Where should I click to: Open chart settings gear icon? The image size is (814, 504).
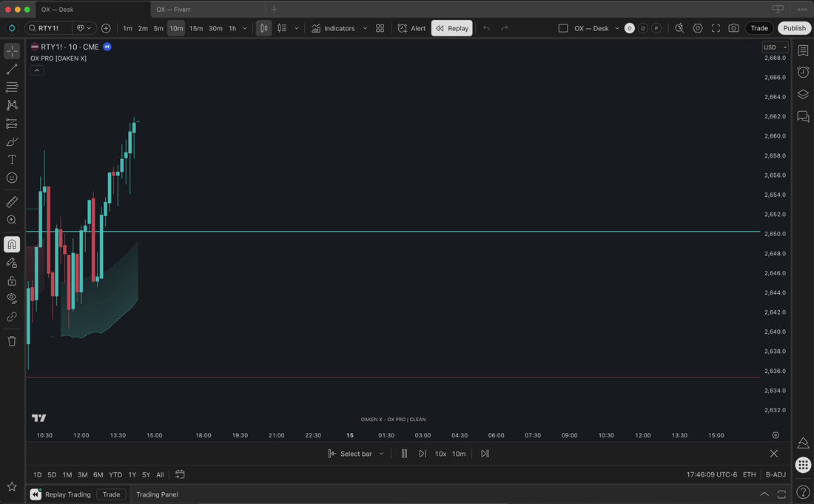[698, 28]
